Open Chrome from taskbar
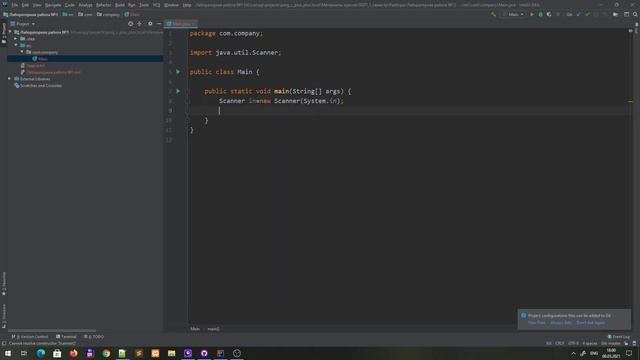Image resolution: width=640 pixels, height=360 pixels. (x=106, y=353)
